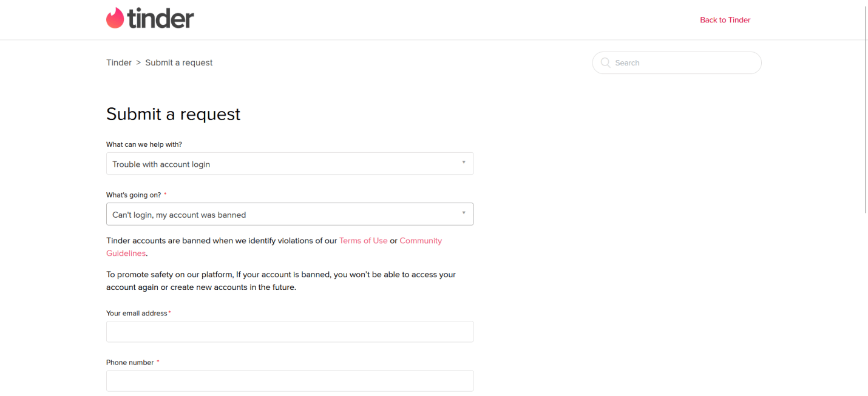Click the "Submit a request" breadcrumb
Screen dimensions: 868x396
pyautogui.click(x=178, y=62)
